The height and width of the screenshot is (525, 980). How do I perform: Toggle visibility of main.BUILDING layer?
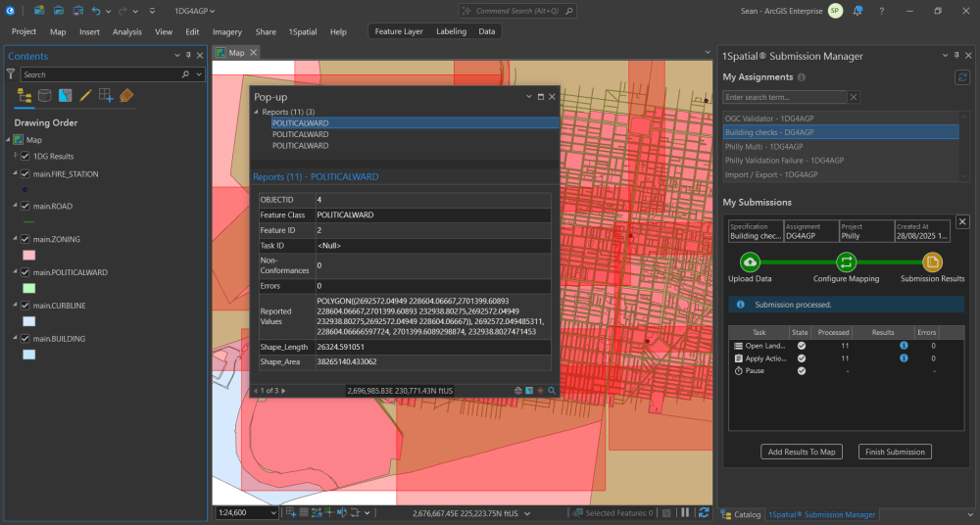(x=25, y=339)
